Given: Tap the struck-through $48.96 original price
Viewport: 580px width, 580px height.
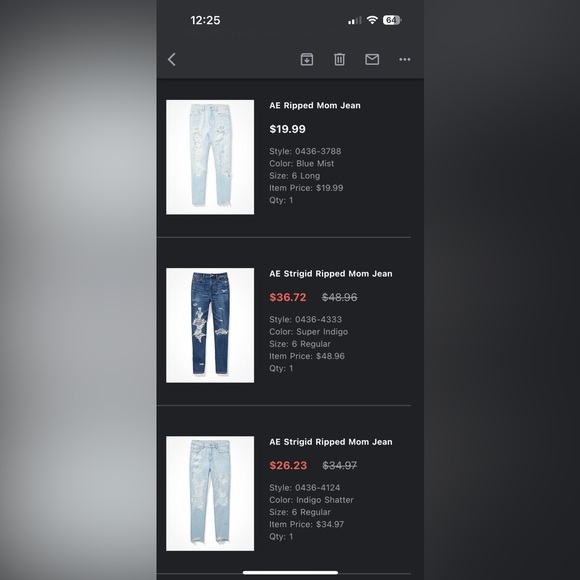Looking at the screenshot, I should coord(340,297).
